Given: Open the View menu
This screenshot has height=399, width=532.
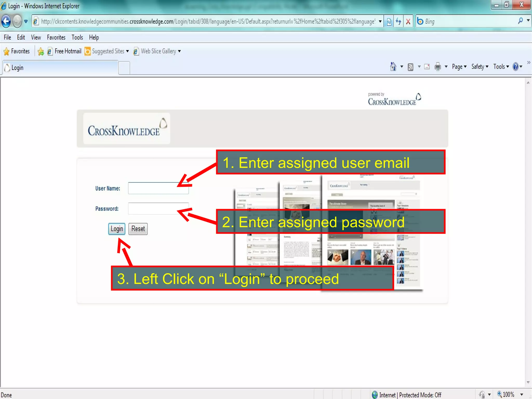Looking at the screenshot, I should click(x=36, y=37).
